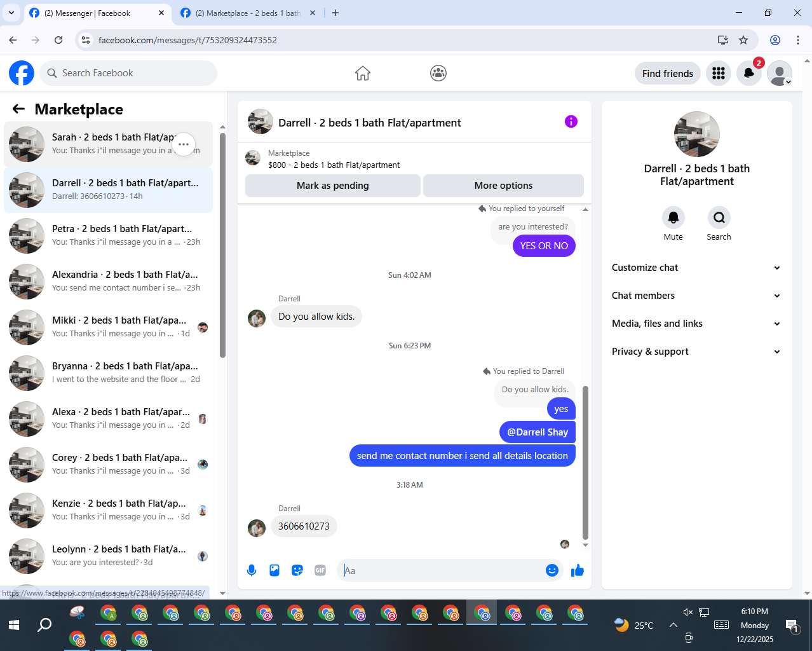The height and width of the screenshot is (651, 812).
Task: Search in conversation magnifier icon
Action: (719, 217)
